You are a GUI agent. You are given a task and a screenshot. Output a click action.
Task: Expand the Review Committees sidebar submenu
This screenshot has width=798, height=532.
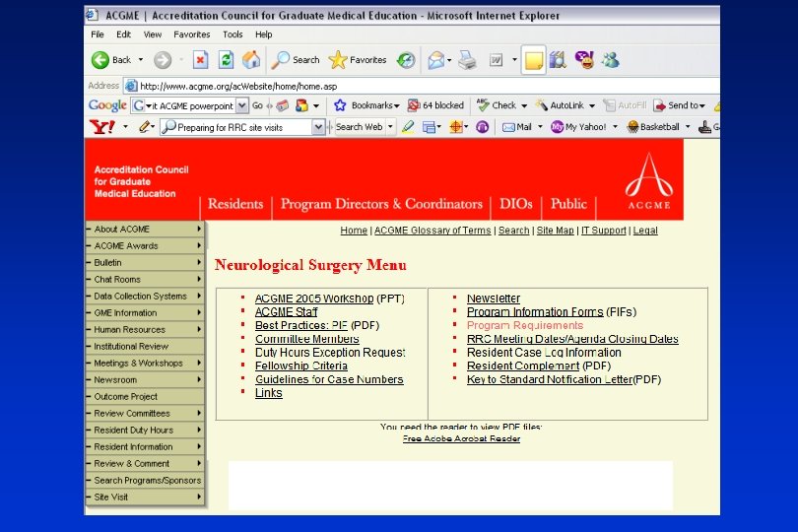199,413
